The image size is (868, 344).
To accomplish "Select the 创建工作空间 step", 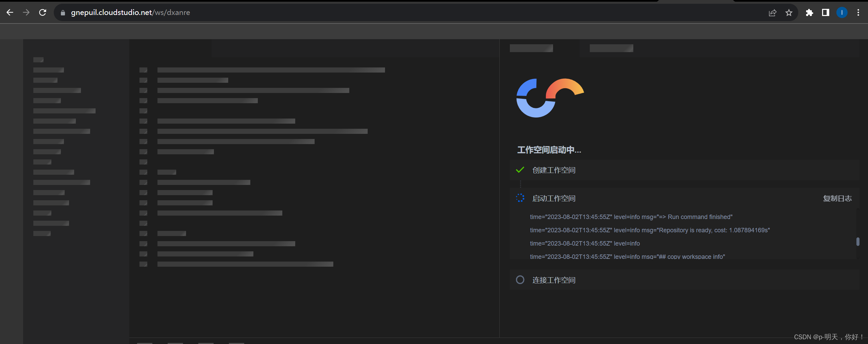I will click(x=684, y=170).
